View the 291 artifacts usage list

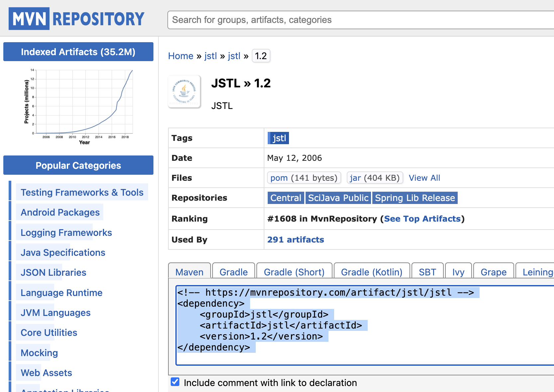pos(296,240)
